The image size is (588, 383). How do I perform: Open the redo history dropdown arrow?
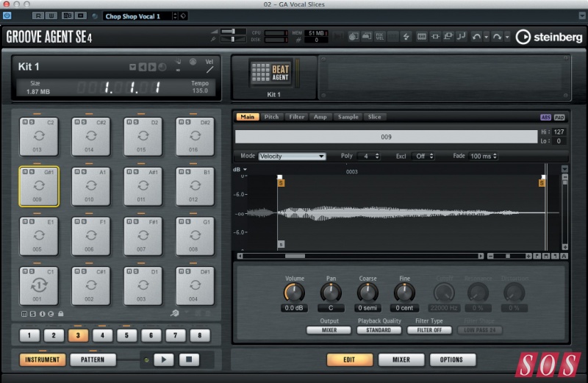pos(507,37)
